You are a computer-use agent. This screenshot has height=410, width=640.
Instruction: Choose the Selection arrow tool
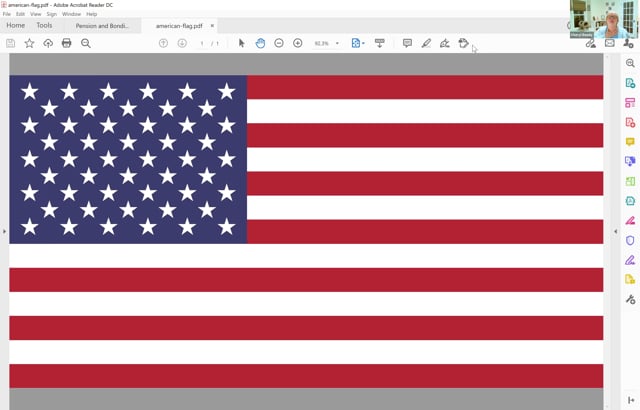click(242, 43)
